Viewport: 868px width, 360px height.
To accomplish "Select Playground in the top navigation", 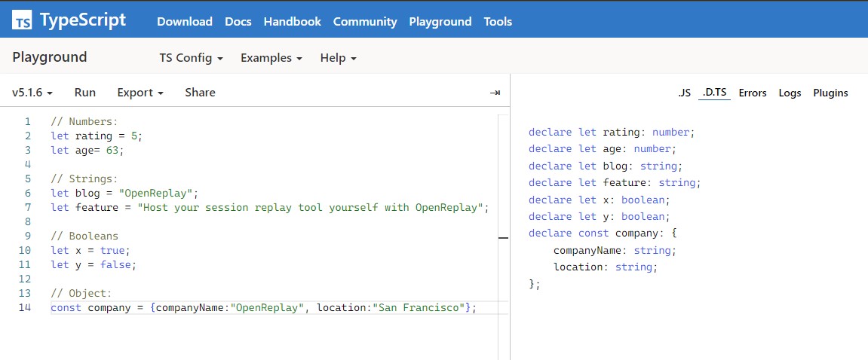I will click(x=440, y=22).
